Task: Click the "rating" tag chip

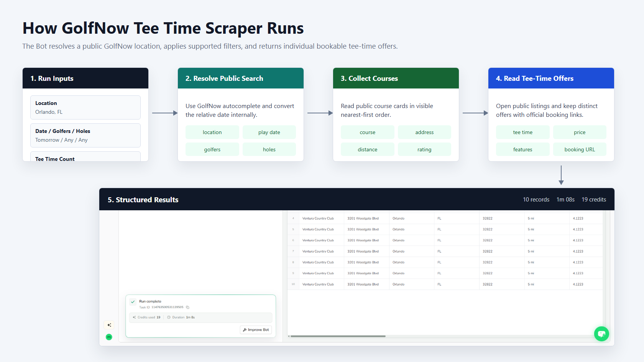Action: coord(424,149)
